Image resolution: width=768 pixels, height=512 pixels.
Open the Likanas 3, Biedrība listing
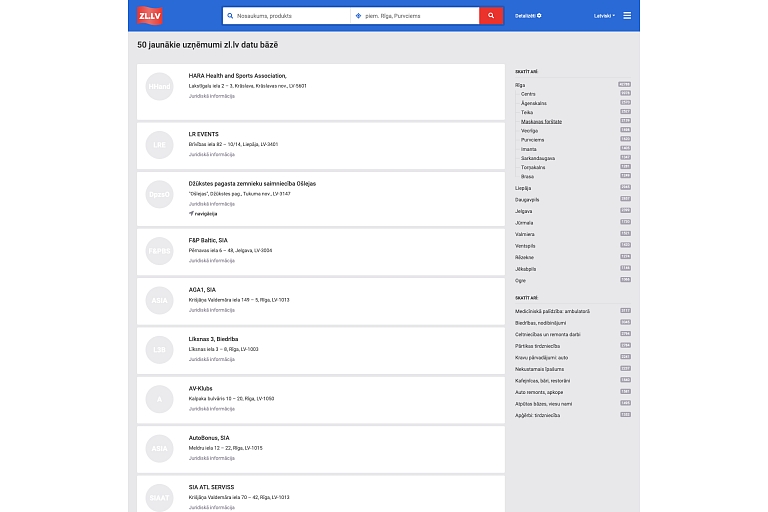213,339
